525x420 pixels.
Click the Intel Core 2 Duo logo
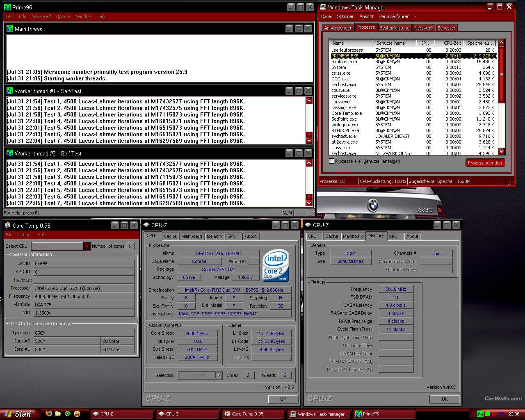tap(276, 266)
